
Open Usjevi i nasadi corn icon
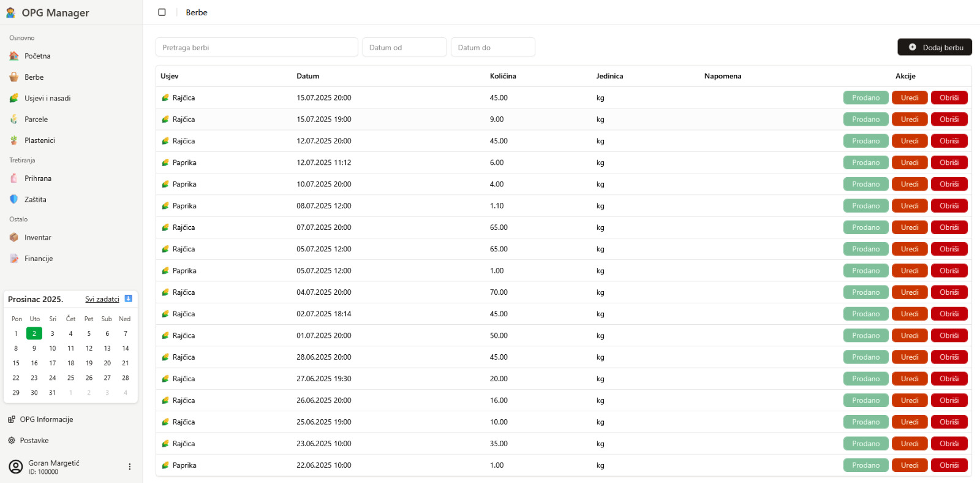(x=14, y=98)
